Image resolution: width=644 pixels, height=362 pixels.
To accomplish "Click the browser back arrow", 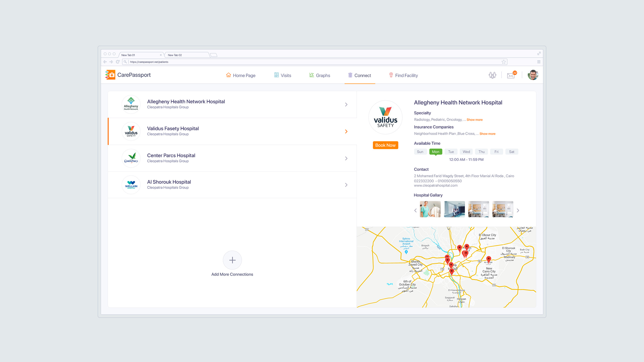I will (x=105, y=62).
